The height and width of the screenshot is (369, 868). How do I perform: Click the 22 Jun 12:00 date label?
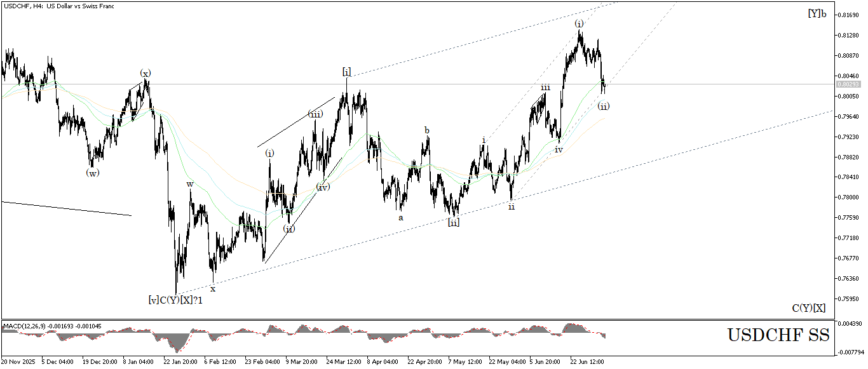(587, 361)
